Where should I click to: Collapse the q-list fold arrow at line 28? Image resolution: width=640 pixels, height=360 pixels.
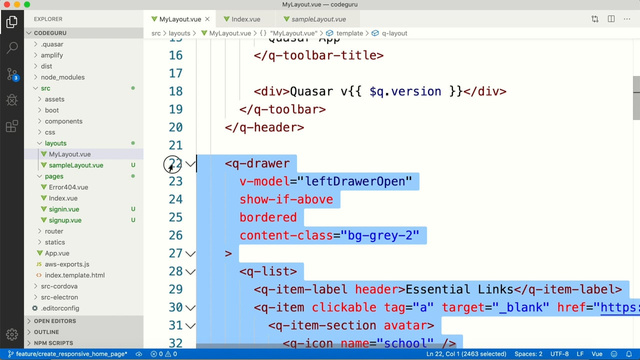[x=190, y=271]
